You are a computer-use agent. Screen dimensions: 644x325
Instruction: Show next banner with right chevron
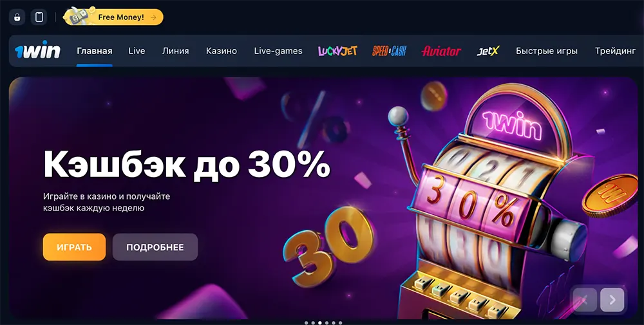[612, 300]
